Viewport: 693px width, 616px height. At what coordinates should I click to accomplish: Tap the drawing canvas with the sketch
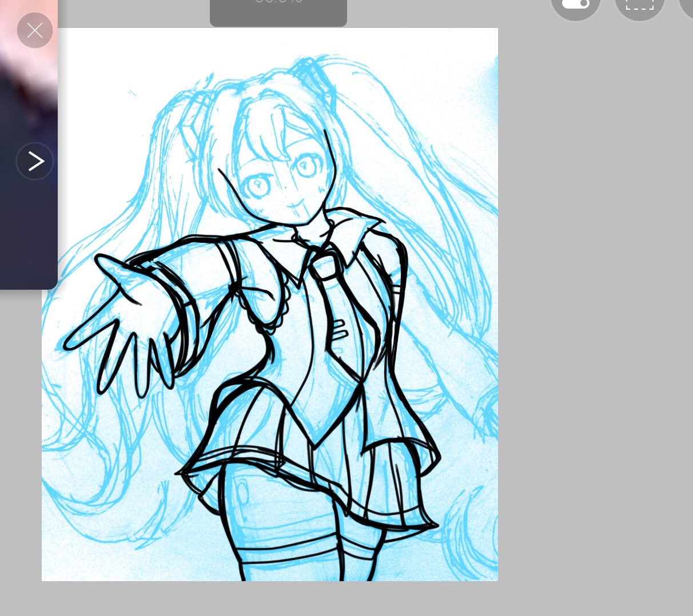point(270,305)
